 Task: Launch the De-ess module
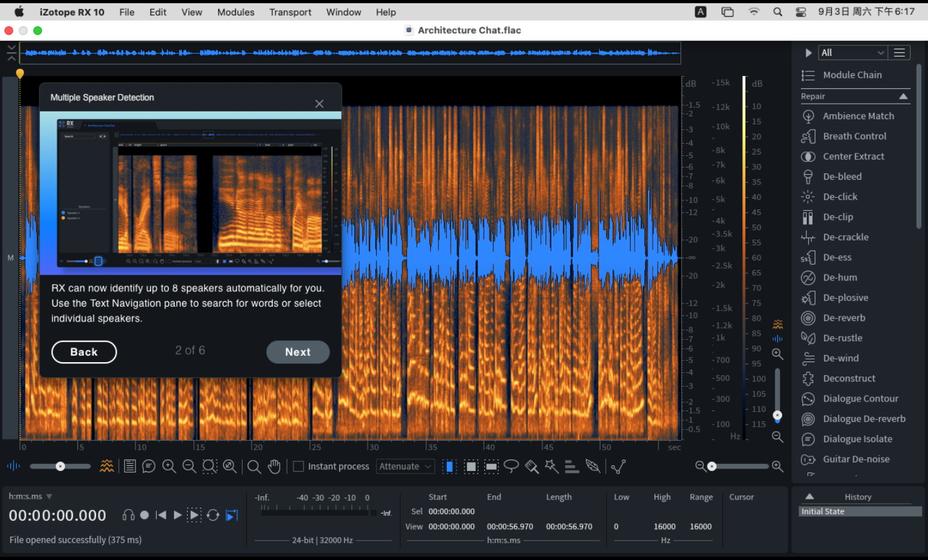855,257
